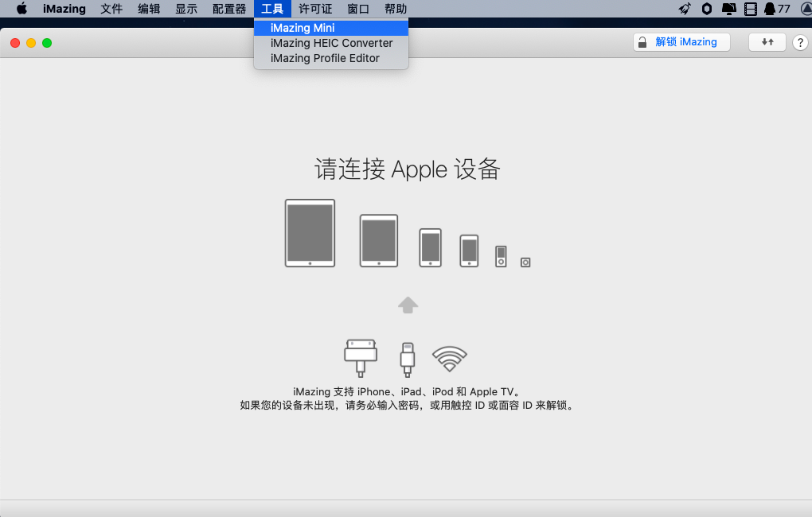This screenshot has height=517, width=812.
Task: Click the QQ penguin status icon
Action: pos(770,9)
